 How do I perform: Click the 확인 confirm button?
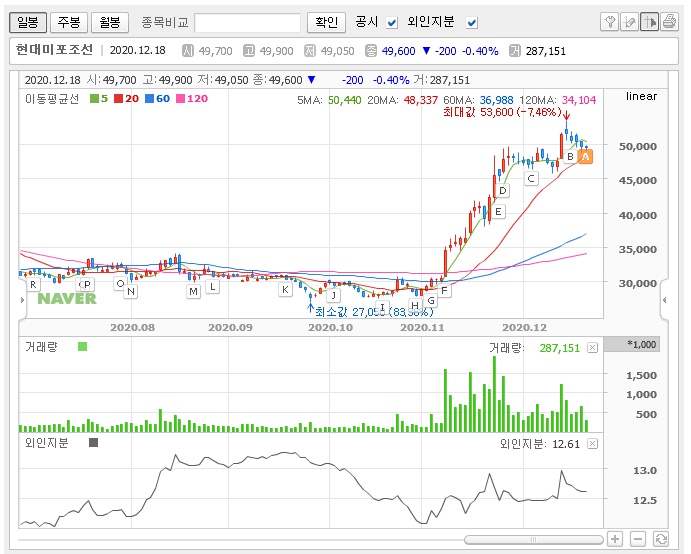327,22
